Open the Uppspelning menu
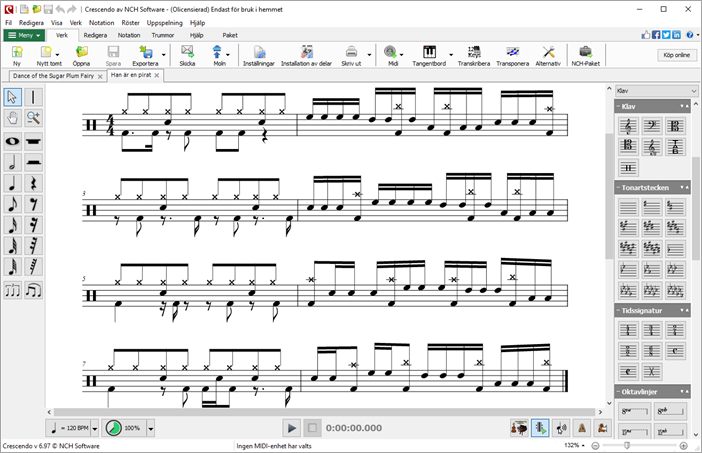Image resolution: width=702 pixels, height=453 pixels. [x=165, y=22]
